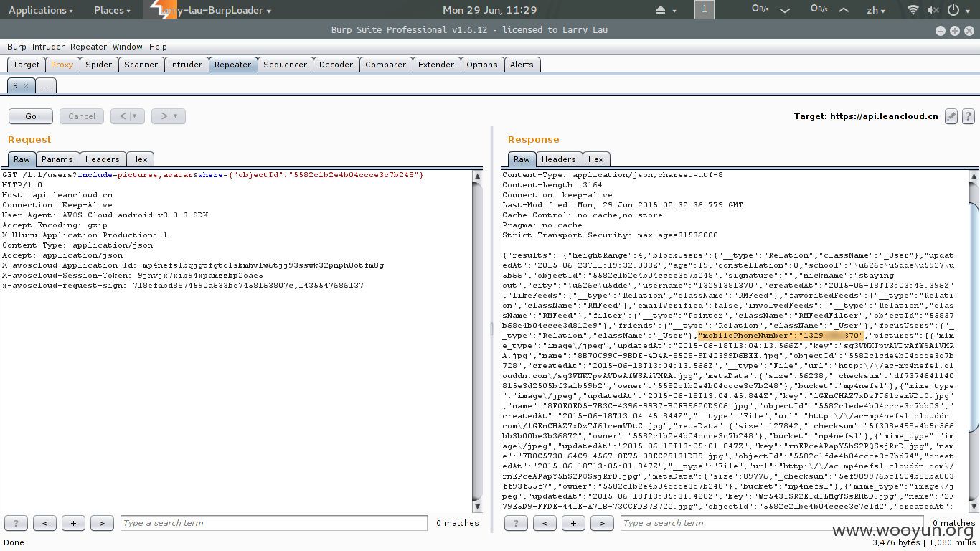Go to the previous match in the response search
Image resolution: width=980 pixels, height=551 pixels.
click(x=545, y=523)
